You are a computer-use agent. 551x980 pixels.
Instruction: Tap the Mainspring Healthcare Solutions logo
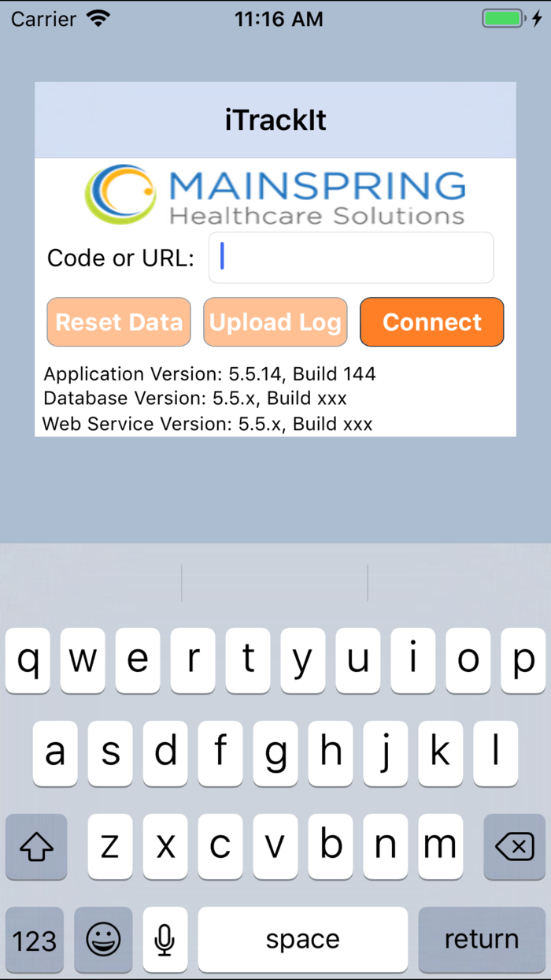coord(275,195)
